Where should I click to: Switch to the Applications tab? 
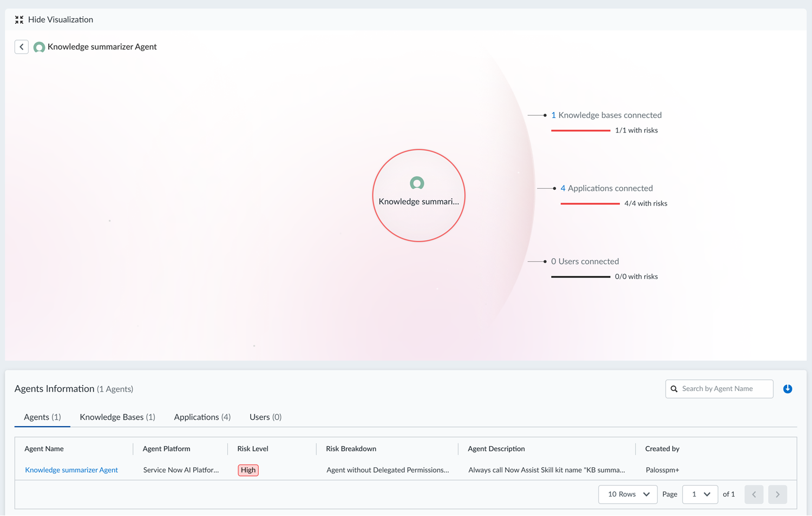pos(202,417)
